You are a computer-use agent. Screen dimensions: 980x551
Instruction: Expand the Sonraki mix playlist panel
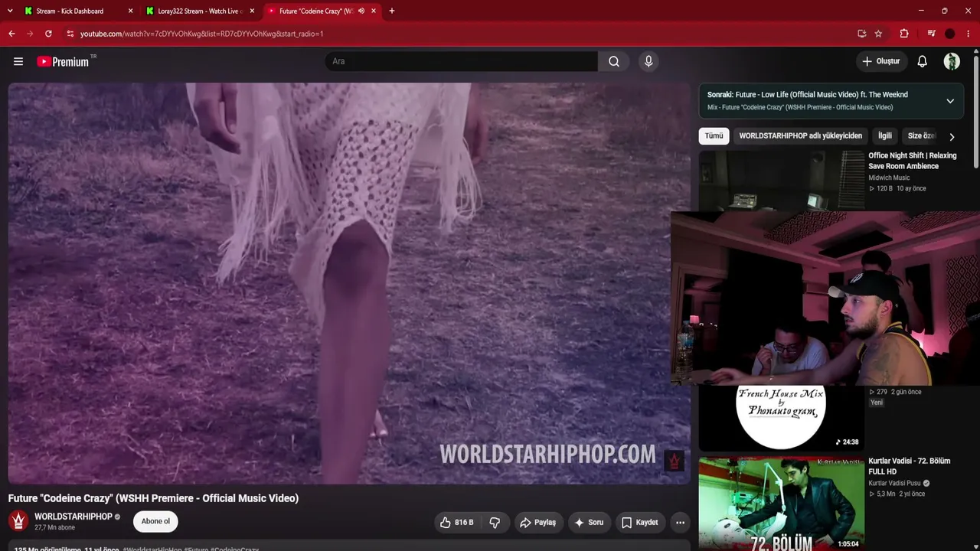tap(950, 101)
